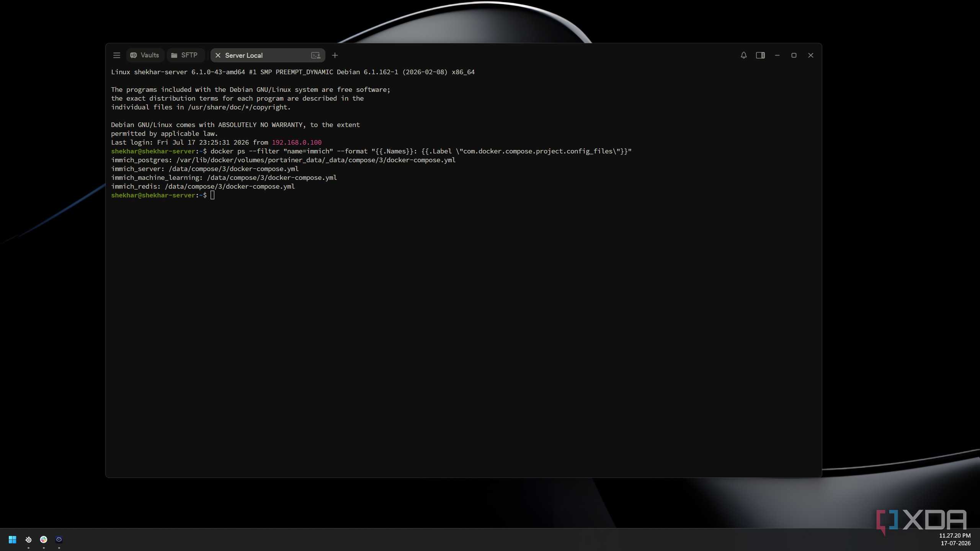The width and height of the screenshot is (980, 551).
Task: Close the Termius window
Action: [x=811, y=55]
